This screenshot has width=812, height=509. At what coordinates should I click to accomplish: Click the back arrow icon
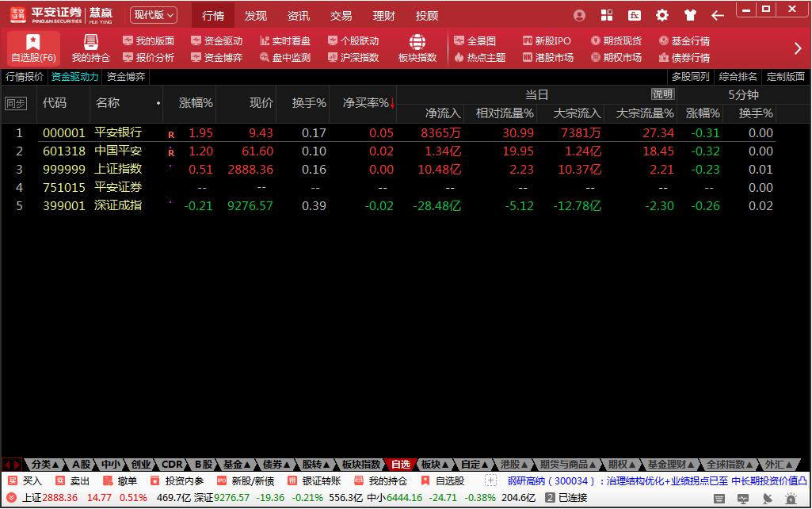click(x=717, y=16)
